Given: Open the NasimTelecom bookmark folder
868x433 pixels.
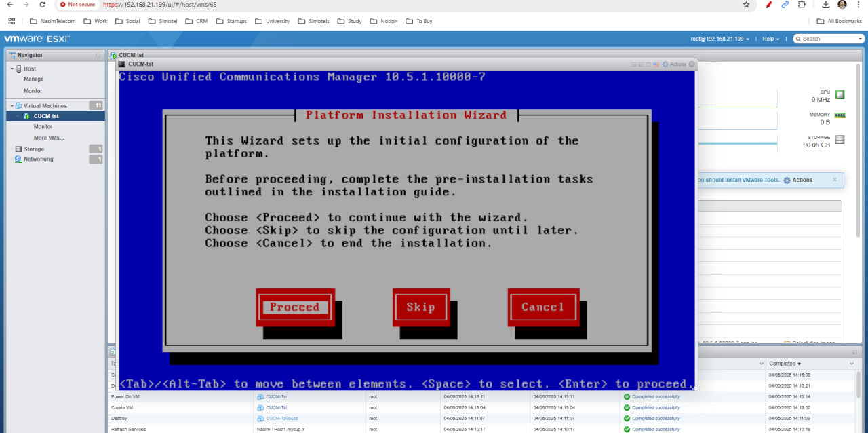Looking at the screenshot, I should coord(53,21).
